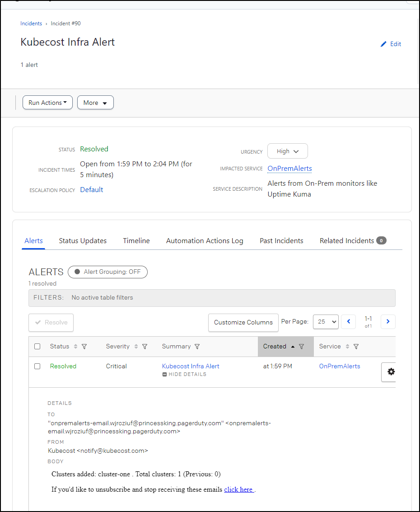Switch to the Alerts tab

click(x=33, y=241)
